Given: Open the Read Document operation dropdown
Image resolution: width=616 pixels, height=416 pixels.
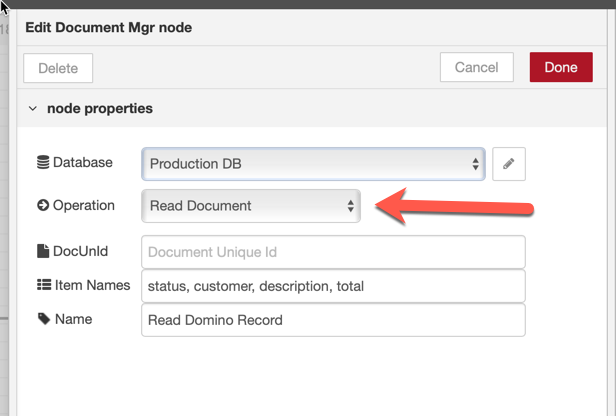Looking at the screenshot, I should (x=251, y=206).
